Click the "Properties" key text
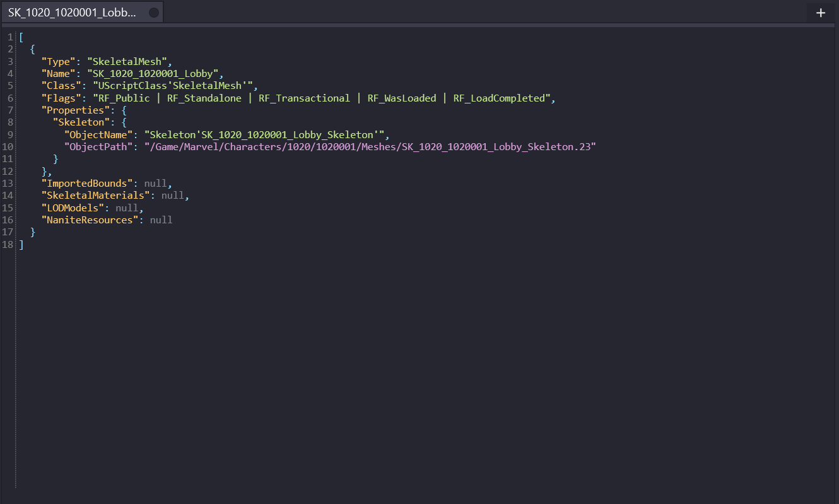839x504 pixels. click(x=76, y=110)
